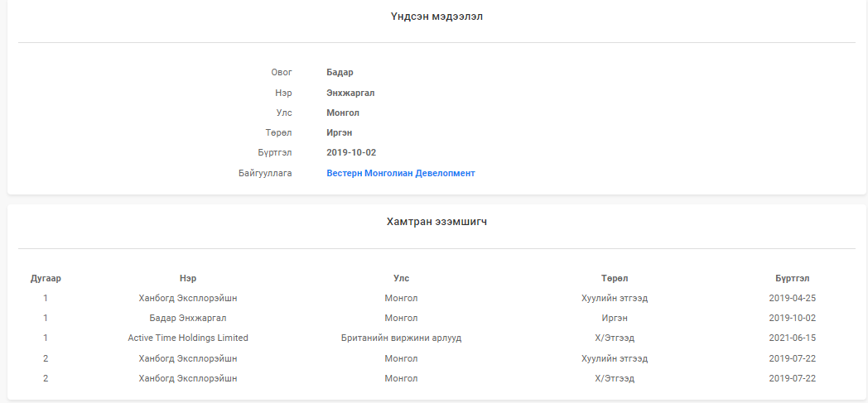Click the Дугаар column header

pyautogui.click(x=46, y=278)
